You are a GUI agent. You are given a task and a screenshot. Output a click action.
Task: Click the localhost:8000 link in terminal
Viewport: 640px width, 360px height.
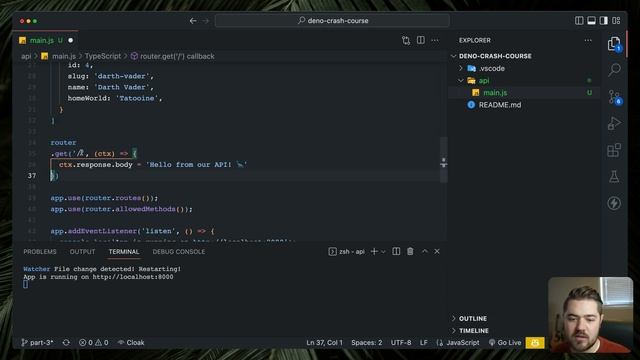click(133, 277)
